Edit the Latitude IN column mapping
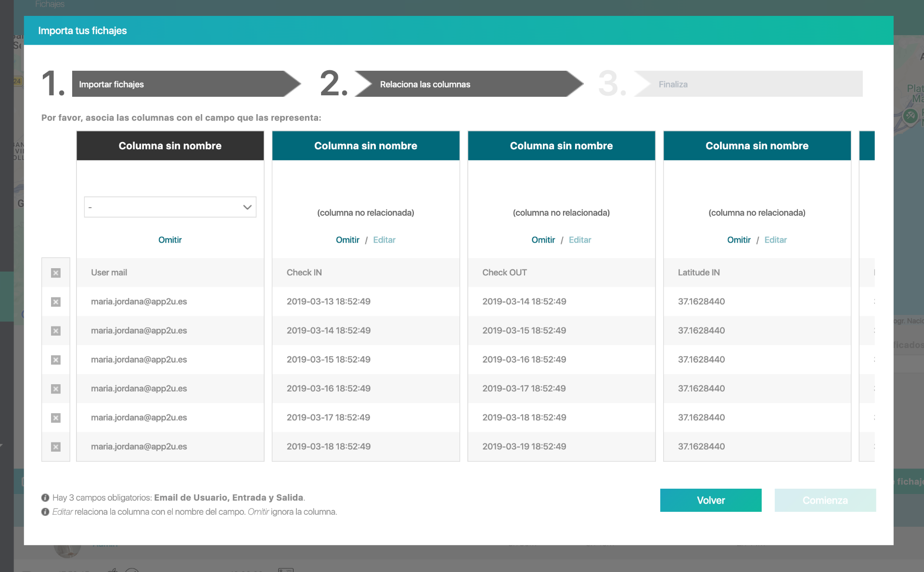924x572 pixels. tap(775, 240)
